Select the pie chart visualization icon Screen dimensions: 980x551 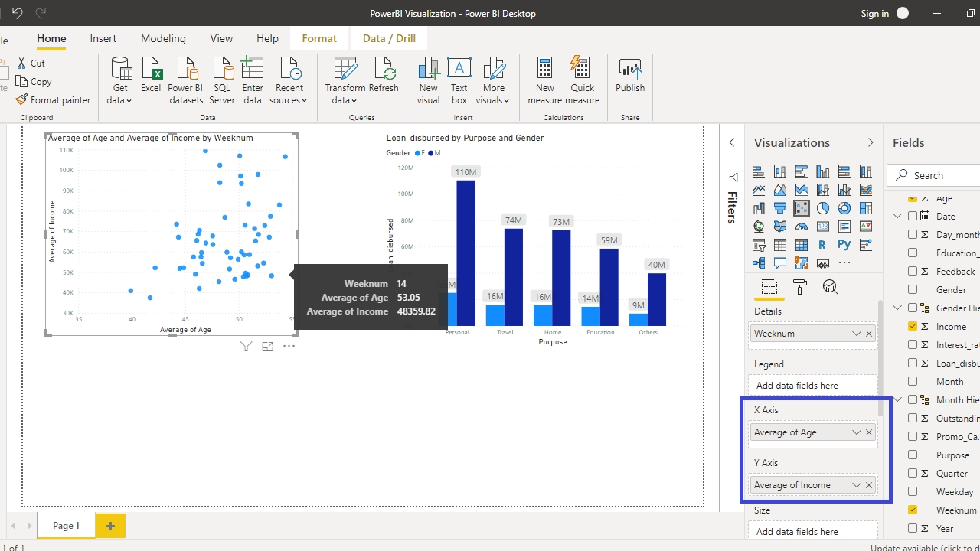pyautogui.click(x=823, y=208)
